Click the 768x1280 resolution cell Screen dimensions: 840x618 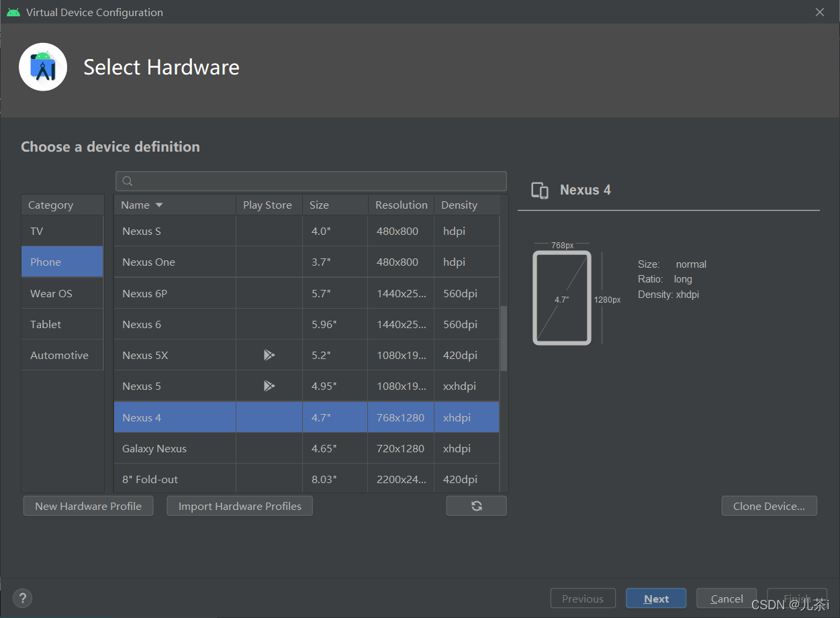point(400,417)
